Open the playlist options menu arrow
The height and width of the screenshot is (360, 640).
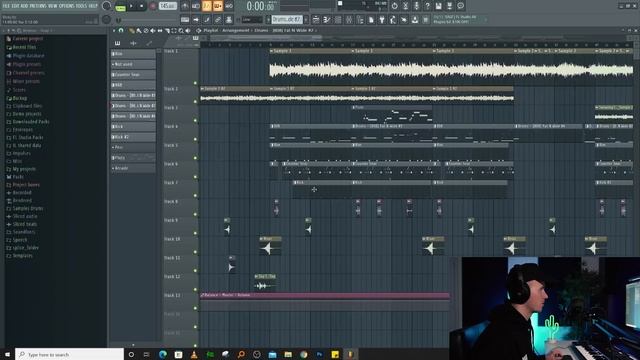point(114,31)
